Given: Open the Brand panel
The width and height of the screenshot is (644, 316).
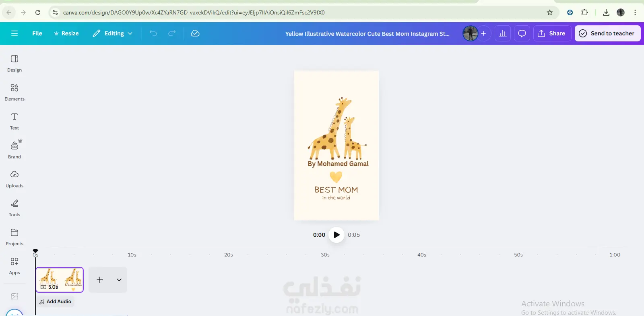Looking at the screenshot, I should pyautogui.click(x=14, y=150).
